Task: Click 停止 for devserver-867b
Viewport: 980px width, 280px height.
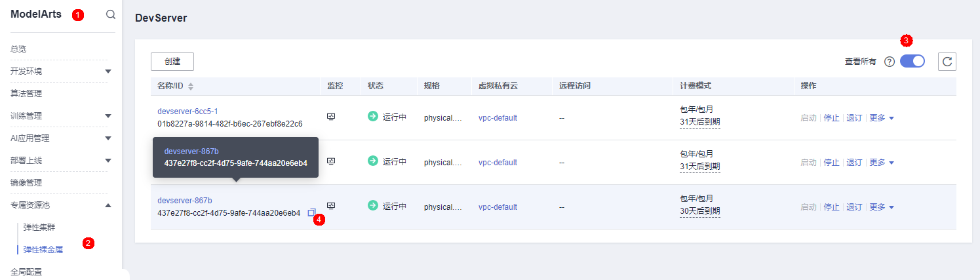Action: click(x=831, y=207)
